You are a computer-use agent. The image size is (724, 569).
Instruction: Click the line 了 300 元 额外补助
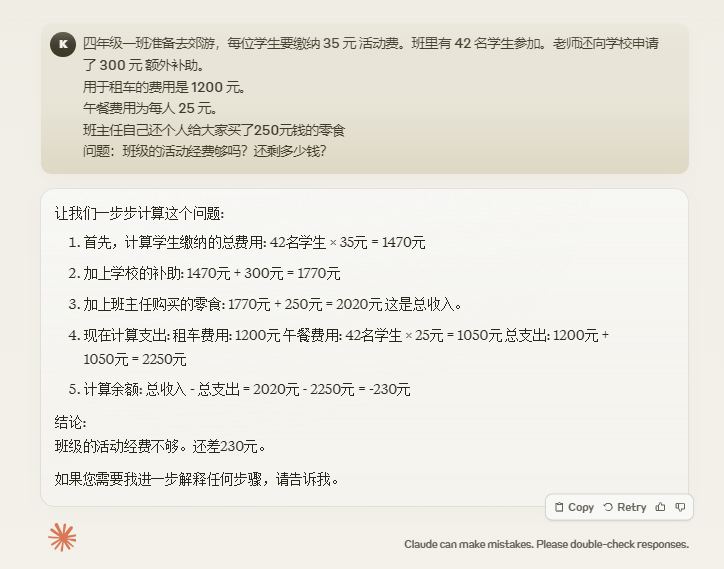(x=144, y=65)
